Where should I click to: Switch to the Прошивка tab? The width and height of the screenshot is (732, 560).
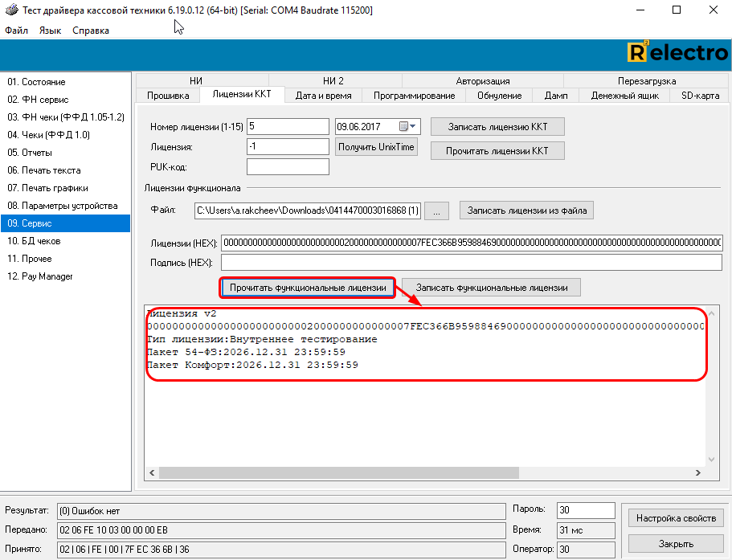[x=168, y=96]
